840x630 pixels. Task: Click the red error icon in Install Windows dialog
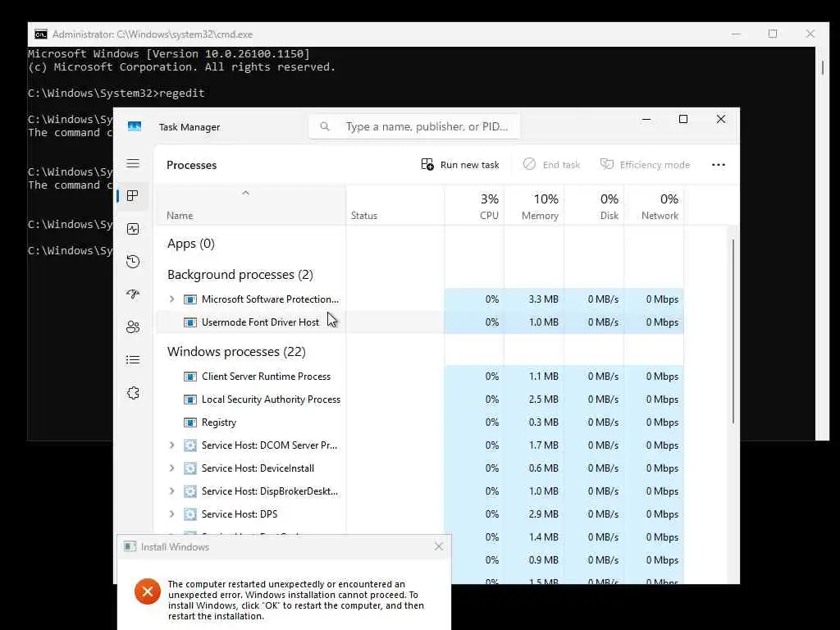click(x=148, y=591)
